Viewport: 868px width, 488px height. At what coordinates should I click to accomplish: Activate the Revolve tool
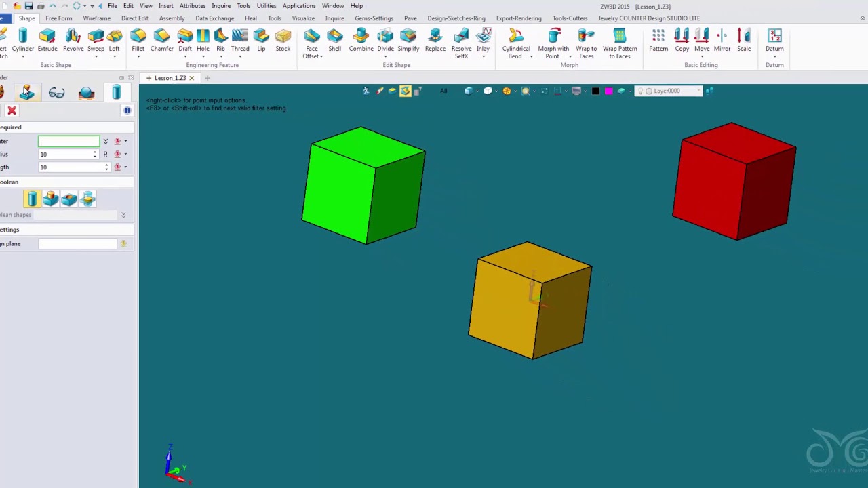pos(73,41)
